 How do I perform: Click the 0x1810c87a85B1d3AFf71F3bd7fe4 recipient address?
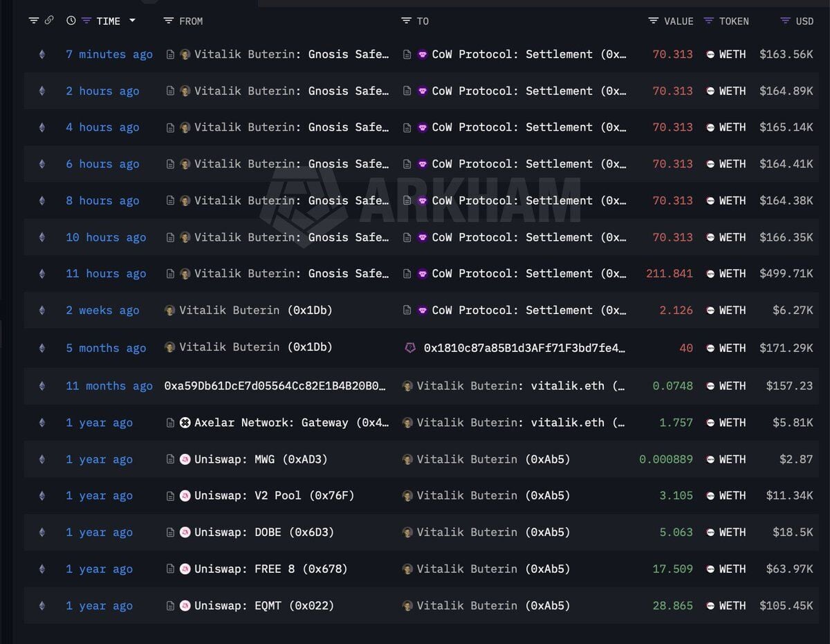point(524,348)
